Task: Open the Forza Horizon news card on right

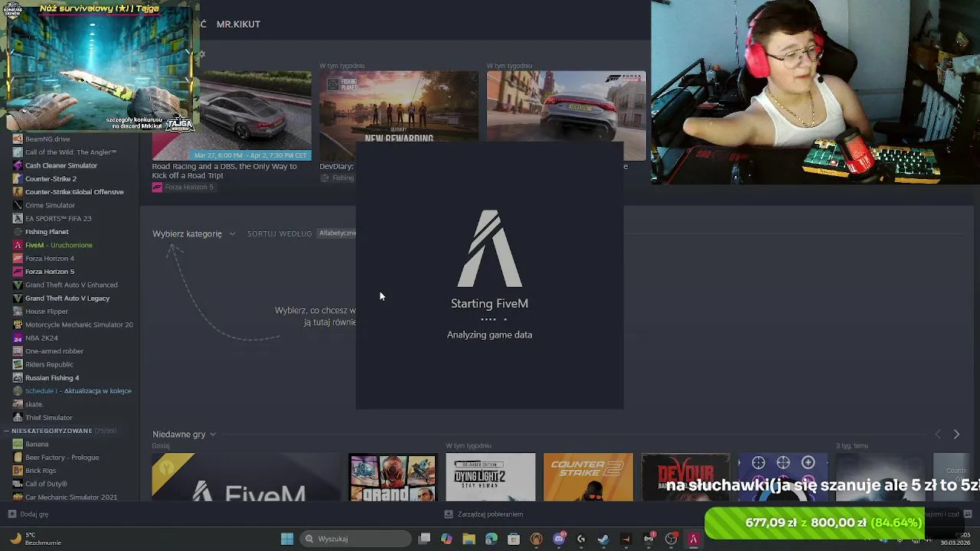Action: (x=566, y=106)
